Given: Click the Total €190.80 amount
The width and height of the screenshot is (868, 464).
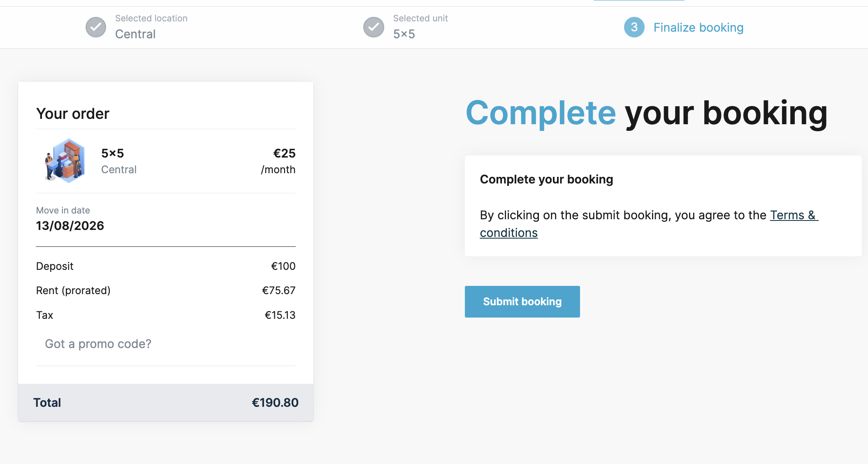Looking at the screenshot, I should click(275, 403).
